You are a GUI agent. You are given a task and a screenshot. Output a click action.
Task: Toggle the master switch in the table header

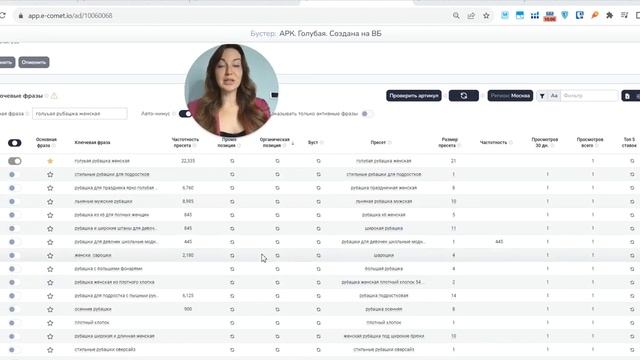[15, 143]
